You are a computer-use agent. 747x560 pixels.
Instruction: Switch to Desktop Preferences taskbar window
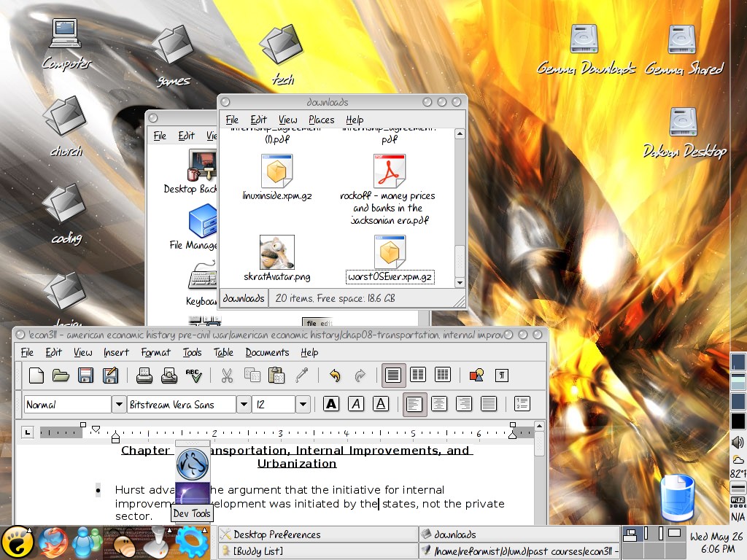[x=318, y=534]
